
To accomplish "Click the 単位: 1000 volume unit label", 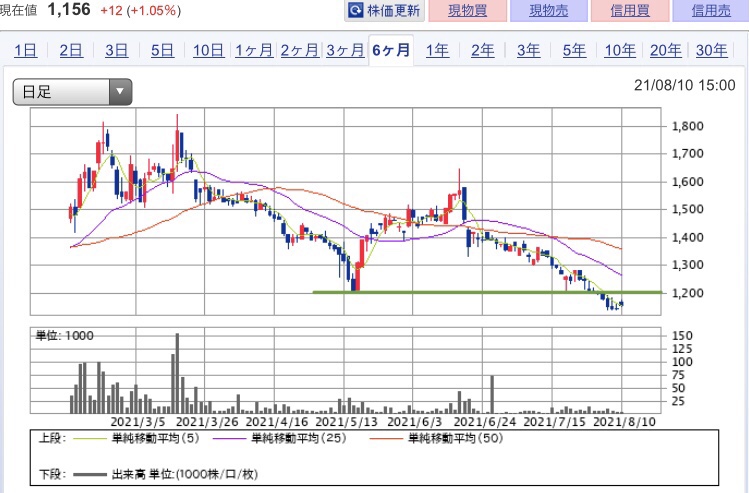I will click(x=64, y=336).
